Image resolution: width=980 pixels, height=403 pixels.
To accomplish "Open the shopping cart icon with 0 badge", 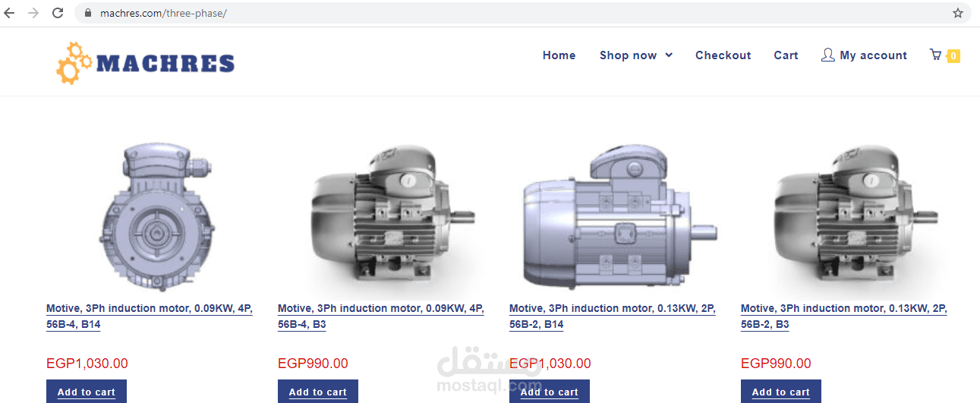I will (x=944, y=55).
